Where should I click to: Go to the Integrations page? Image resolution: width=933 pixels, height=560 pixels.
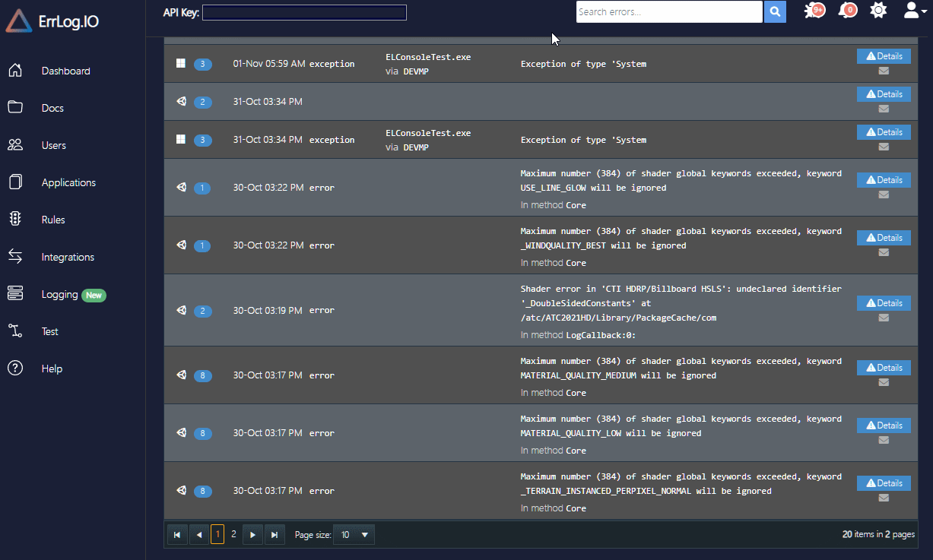pyautogui.click(x=67, y=256)
